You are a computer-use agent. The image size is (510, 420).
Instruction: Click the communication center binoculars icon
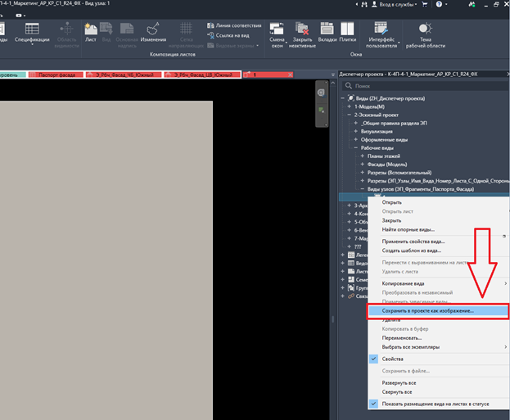(x=364, y=4)
